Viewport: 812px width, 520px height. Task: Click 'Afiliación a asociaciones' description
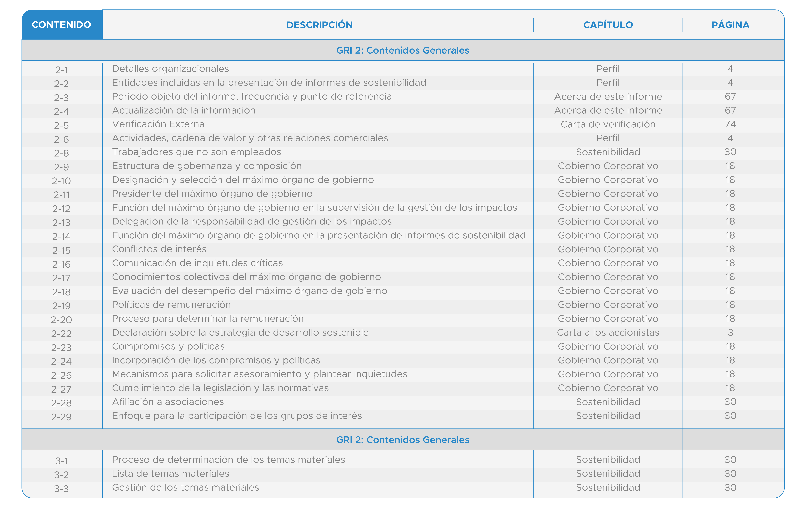tap(168, 402)
